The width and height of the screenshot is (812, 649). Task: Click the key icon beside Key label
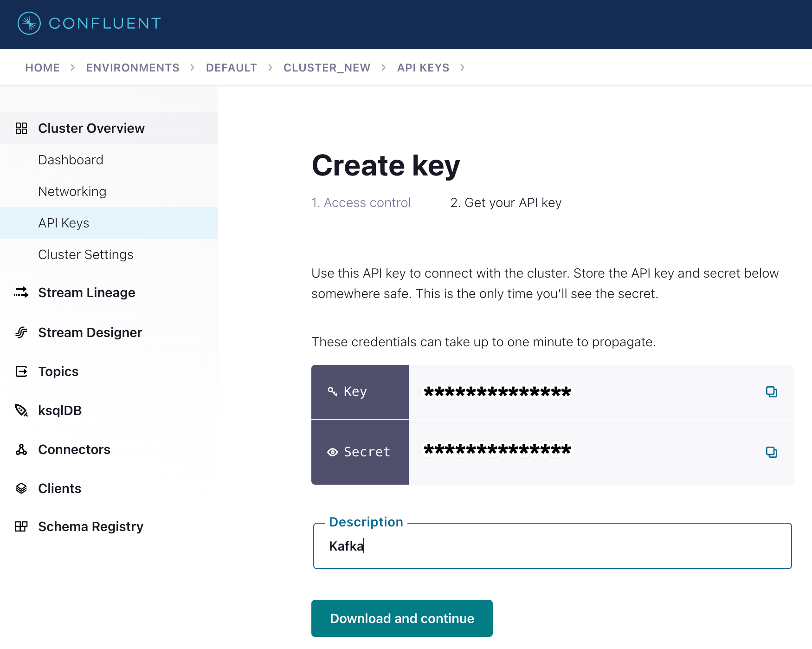pyautogui.click(x=332, y=391)
